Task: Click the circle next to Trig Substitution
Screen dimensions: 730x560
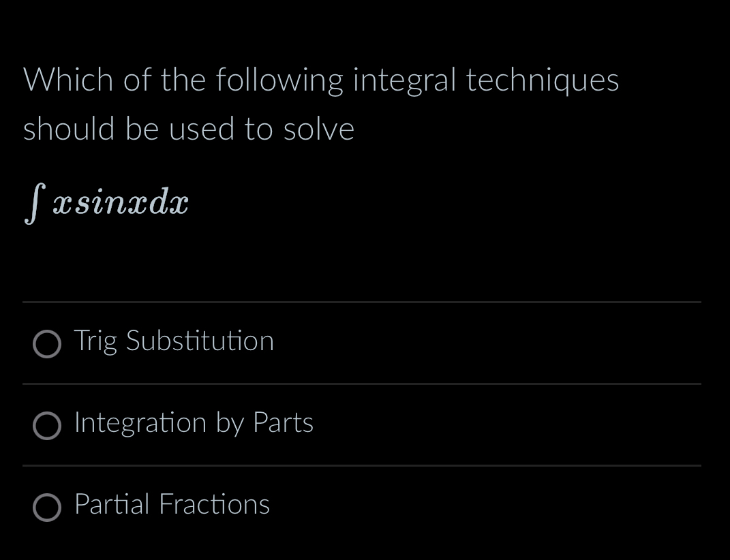Action: click(x=46, y=345)
